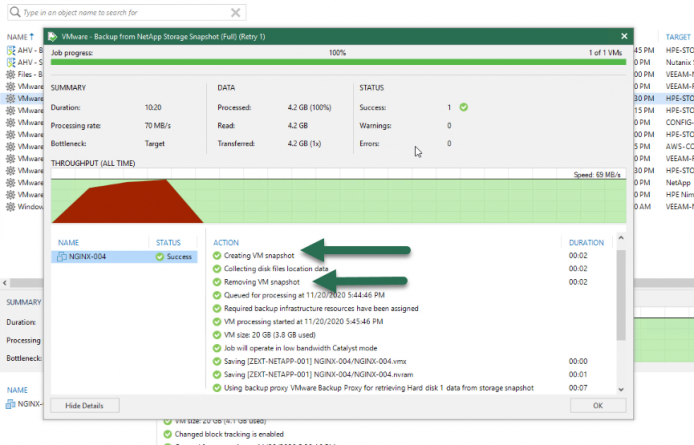Click the Windows job gear icon in list
This screenshot has height=445, width=694.
click(x=11, y=207)
